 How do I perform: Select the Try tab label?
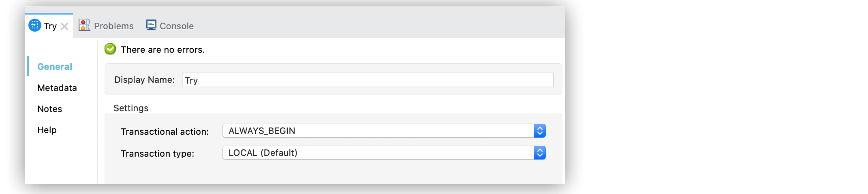[x=50, y=26]
